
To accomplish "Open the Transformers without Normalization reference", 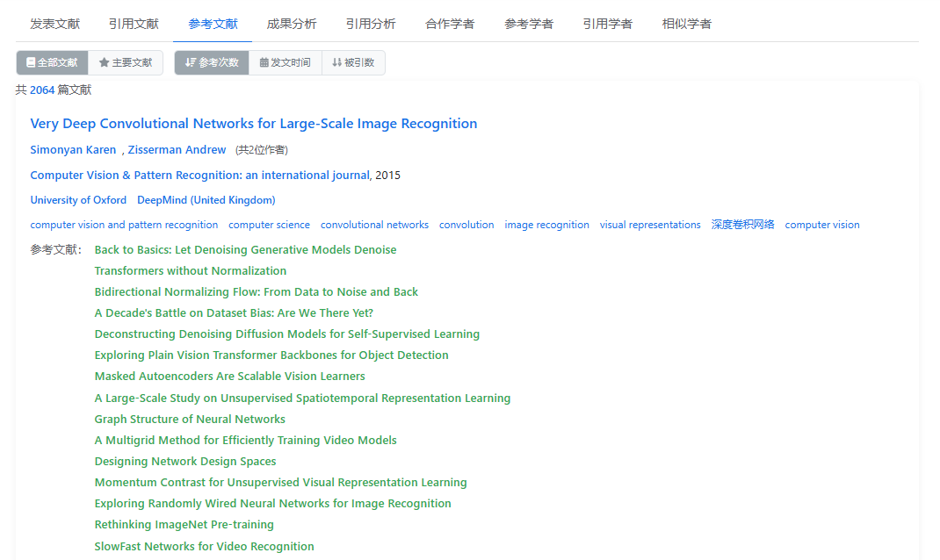I will coord(191,271).
